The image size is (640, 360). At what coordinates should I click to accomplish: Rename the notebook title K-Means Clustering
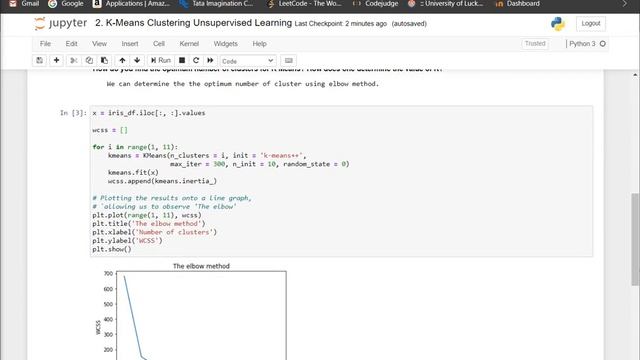pos(193,23)
